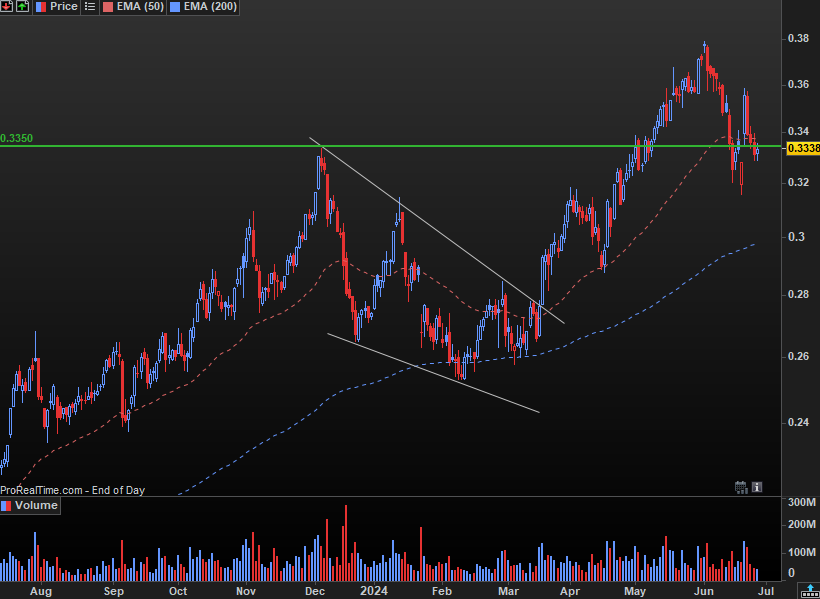
Task: Click the 0.26 price axis label
Action: (798, 356)
